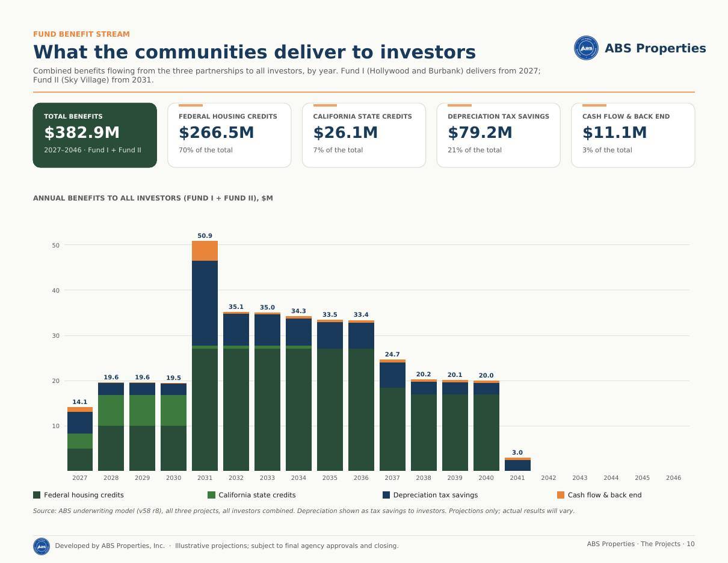Select the 35.1 value label for 2032

[236, 307]
